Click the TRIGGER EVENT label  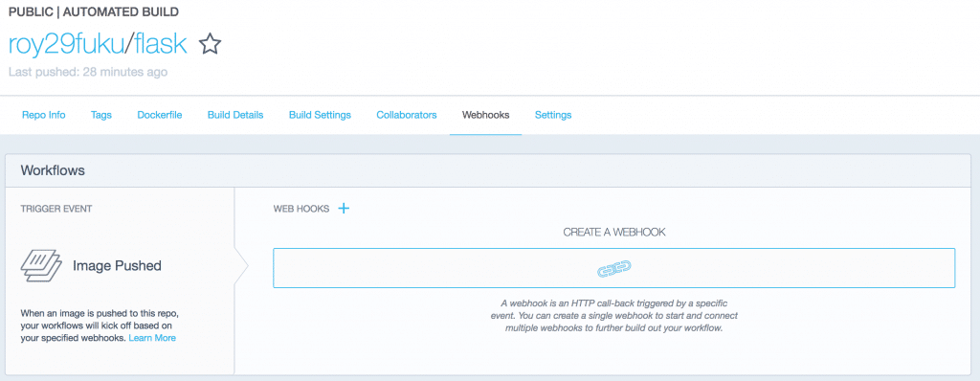click(56, 209)
